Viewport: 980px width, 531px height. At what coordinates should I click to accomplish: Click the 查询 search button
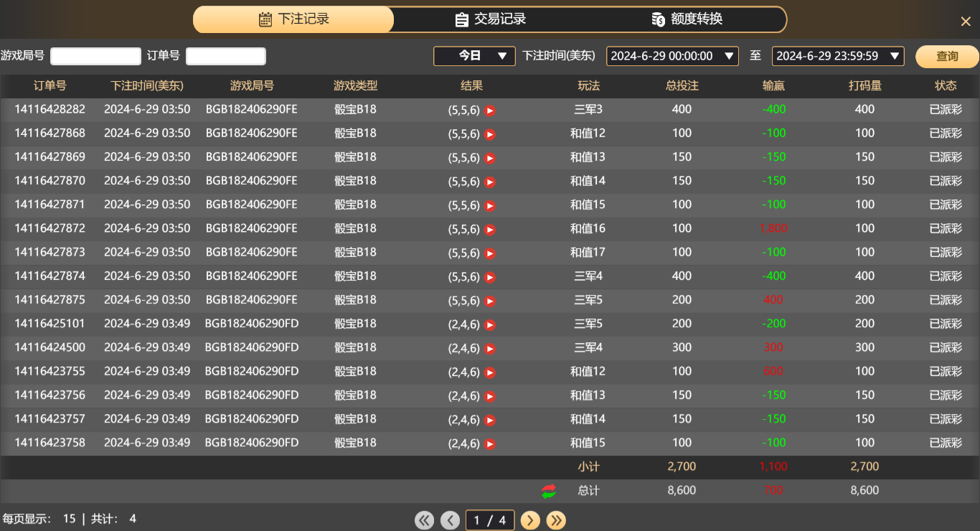pyautogui.click(x=947, y=56)
